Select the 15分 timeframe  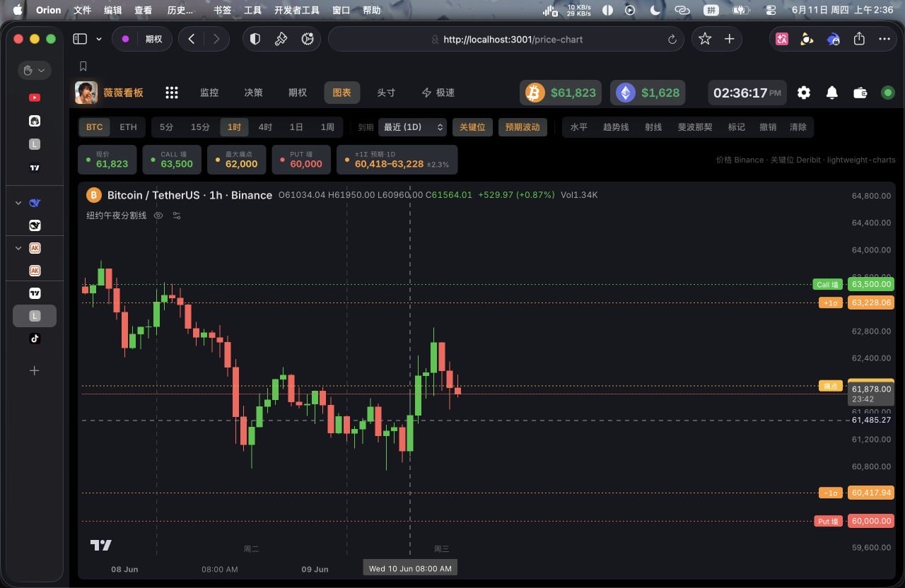[200, 127]
